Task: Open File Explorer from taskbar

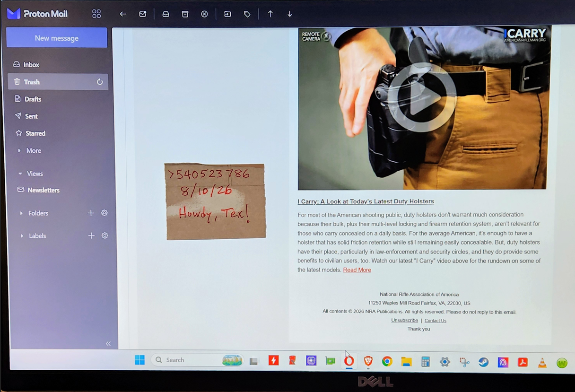Action: click(x=406, y=362)
